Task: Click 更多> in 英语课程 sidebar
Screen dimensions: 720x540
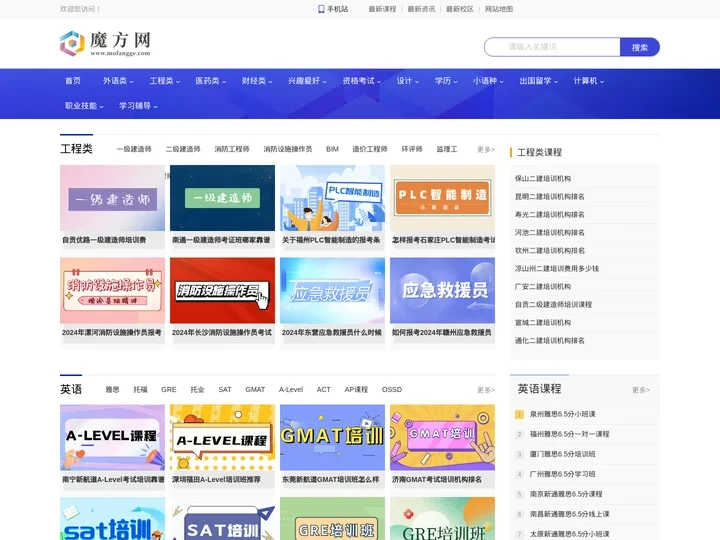Action: [x=641, y=390]
